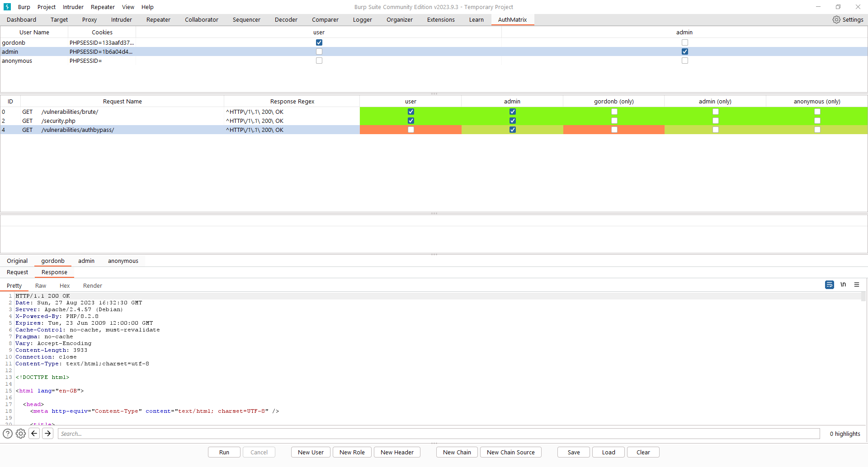Screen dimensions: 868x467
Task: Switch to the Sequencer tab
Action: click(246, 19)
